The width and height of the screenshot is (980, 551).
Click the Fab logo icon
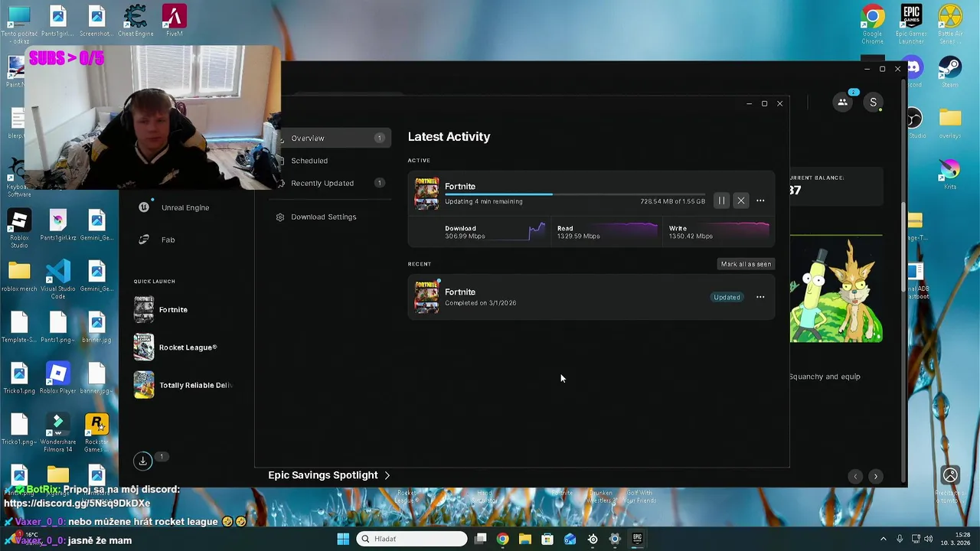point(144,240)
